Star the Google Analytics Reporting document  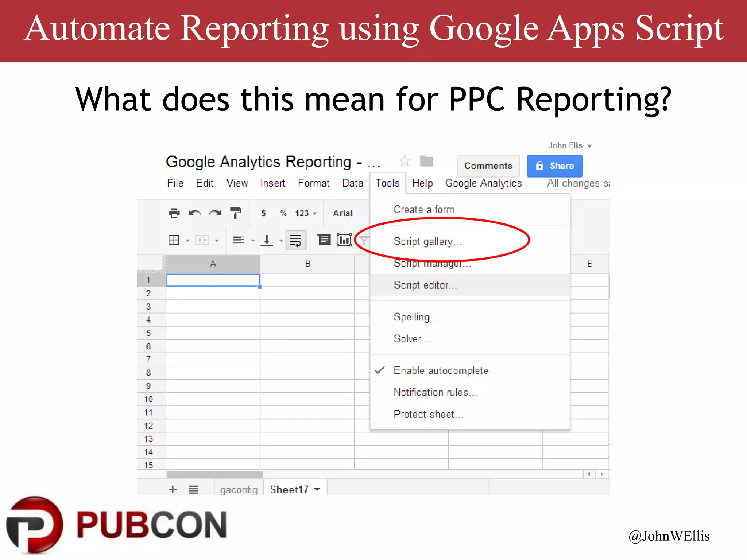click(x=405, y=161)
